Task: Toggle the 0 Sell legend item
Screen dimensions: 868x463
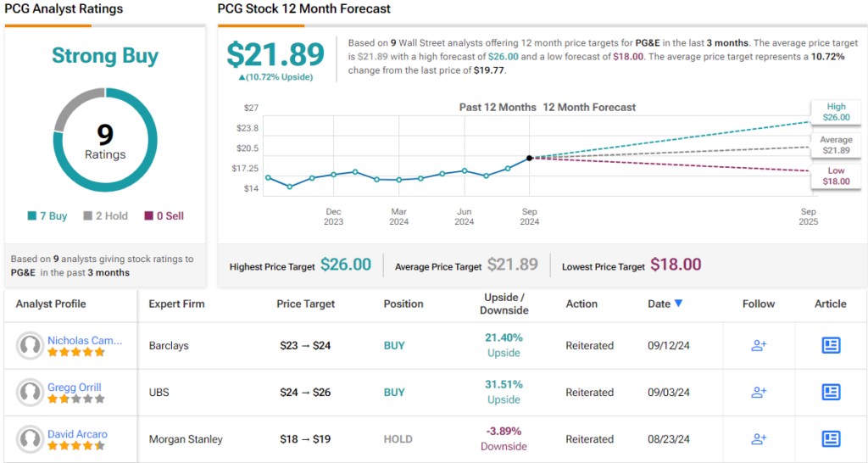Action: 164,215
